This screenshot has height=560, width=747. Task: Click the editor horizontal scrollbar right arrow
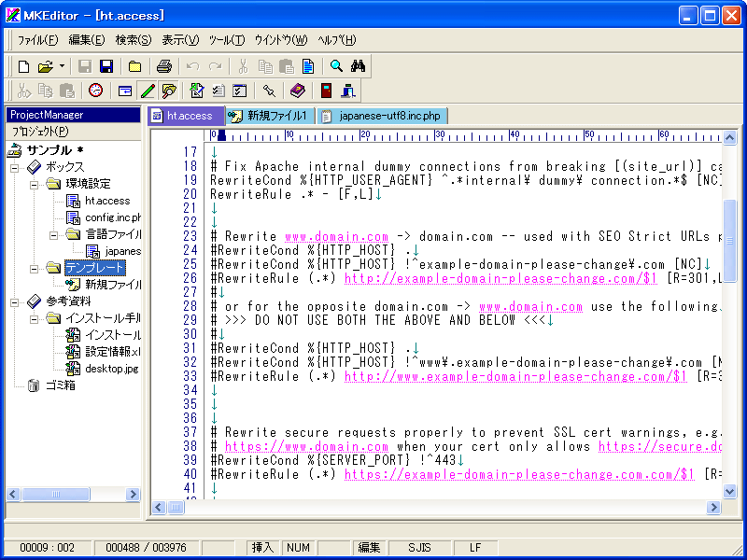713,507
